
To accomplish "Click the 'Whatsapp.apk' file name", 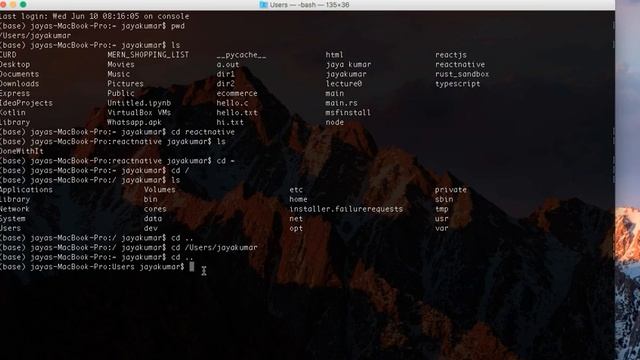I will pos(134,122).
